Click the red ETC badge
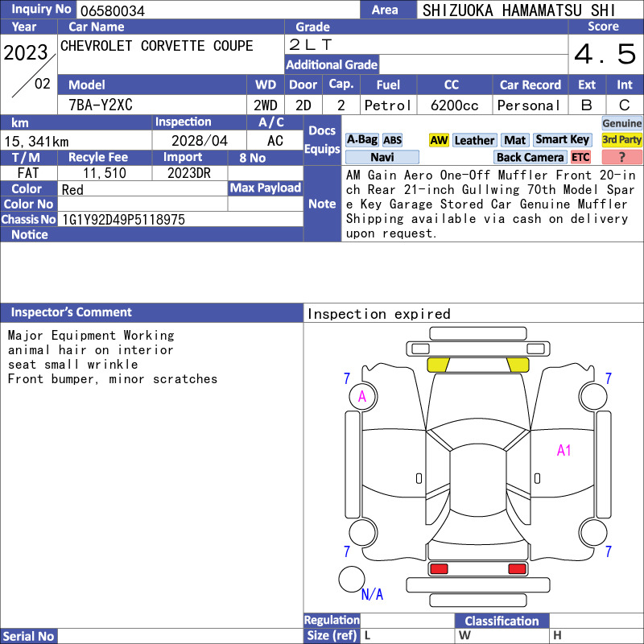 580,157
